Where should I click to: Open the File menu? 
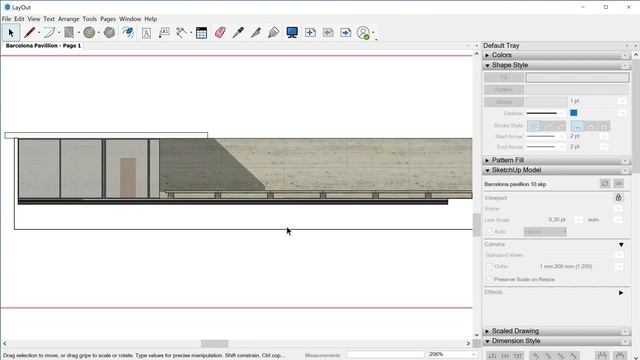coord(7,19)
